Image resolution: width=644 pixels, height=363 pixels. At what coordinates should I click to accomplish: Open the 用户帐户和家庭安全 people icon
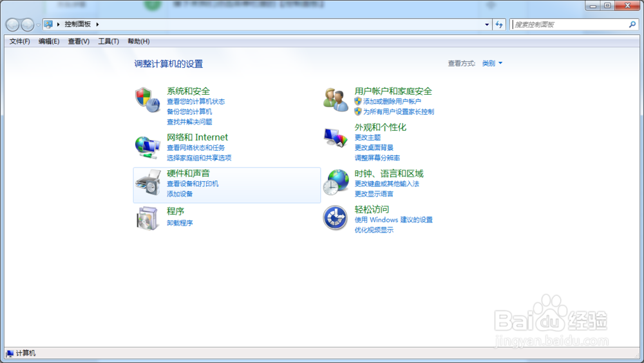point(336,99)
